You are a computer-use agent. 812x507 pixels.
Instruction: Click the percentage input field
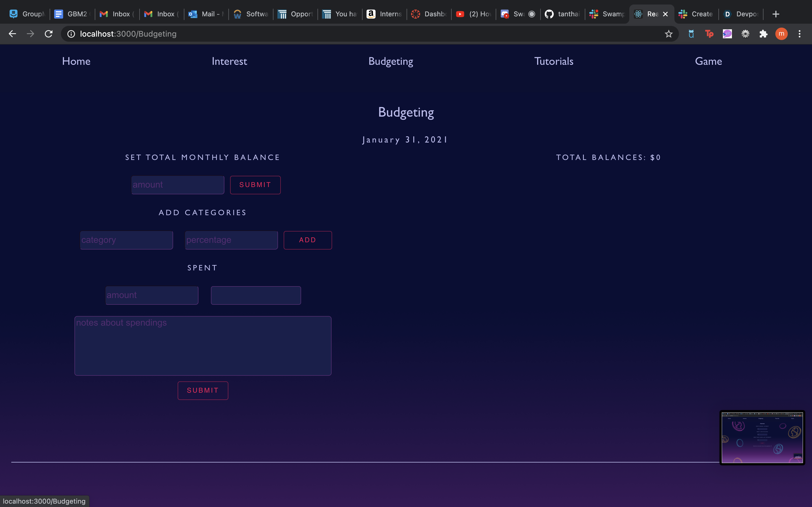[231, 240]
